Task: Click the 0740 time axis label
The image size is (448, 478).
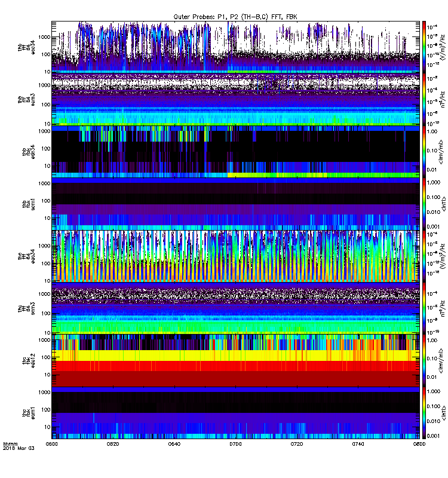Action: 358,444
